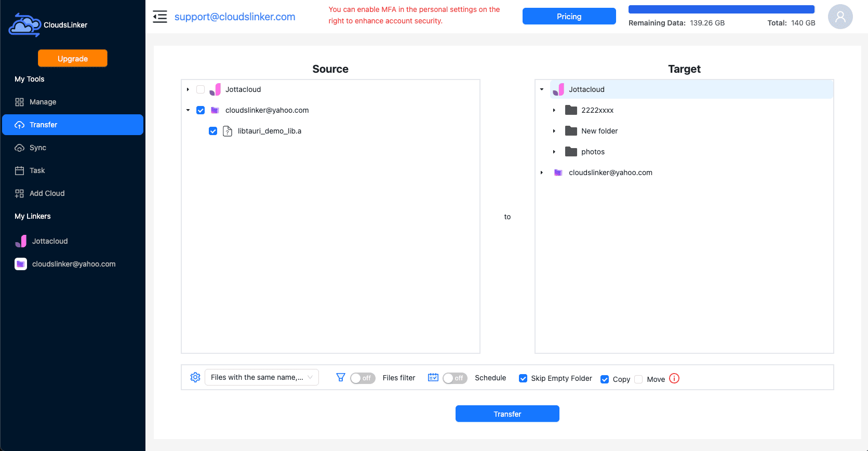This screenshot has height=451, width=868.
Task: Toggle the Schedule switch on
Action: (455, 378)
